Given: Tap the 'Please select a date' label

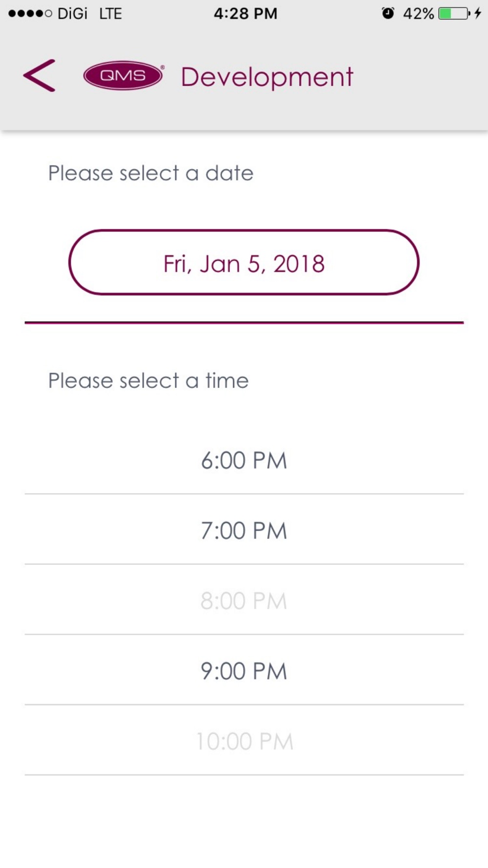Looking at the screenshot, I should tap(151, 173).
